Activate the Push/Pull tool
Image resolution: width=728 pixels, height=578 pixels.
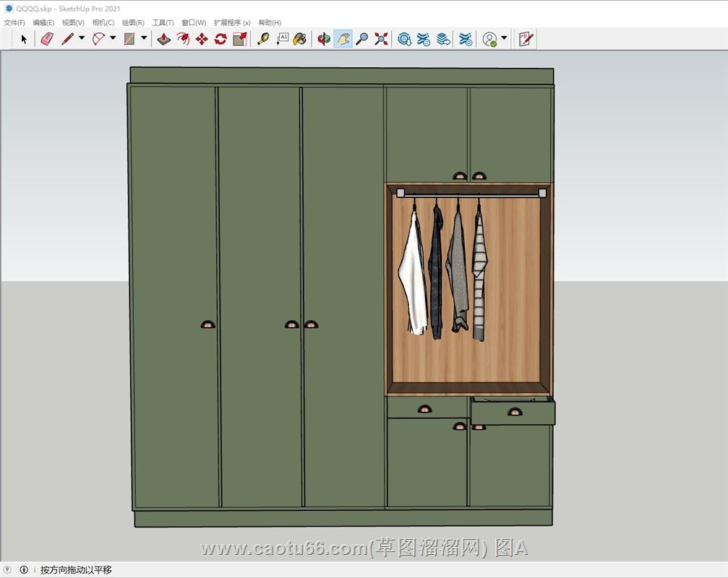coord(164,39)
